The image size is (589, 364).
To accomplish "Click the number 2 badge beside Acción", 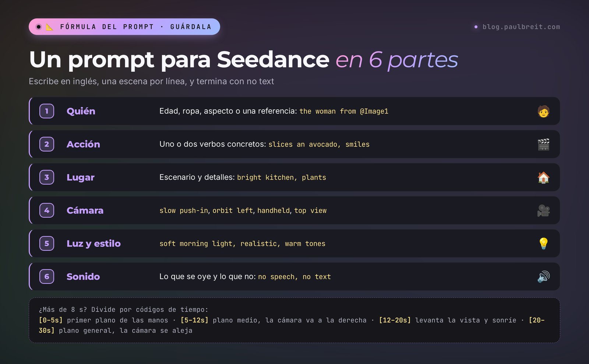I will [x=47, y=144].
